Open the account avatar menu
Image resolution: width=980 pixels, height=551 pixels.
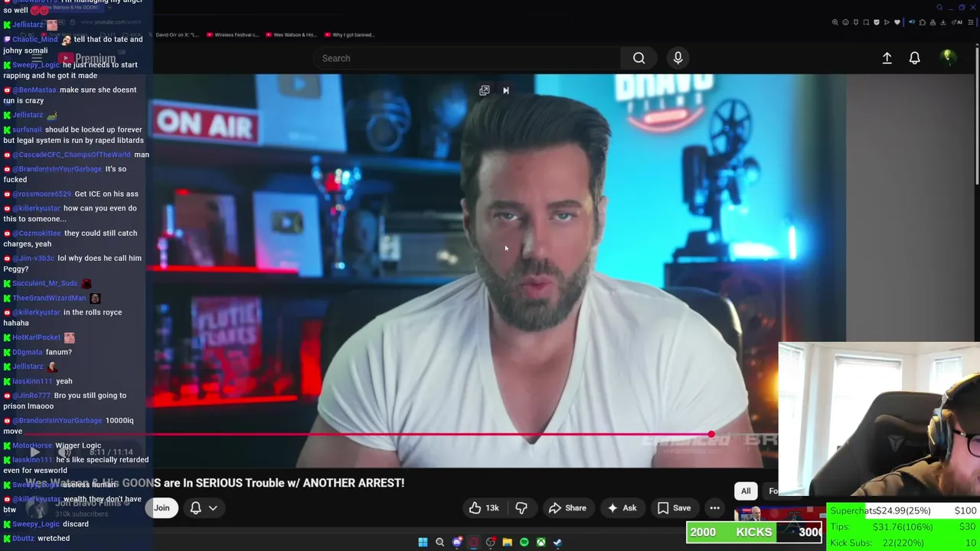pyautogui.click(x=948, y=57)
